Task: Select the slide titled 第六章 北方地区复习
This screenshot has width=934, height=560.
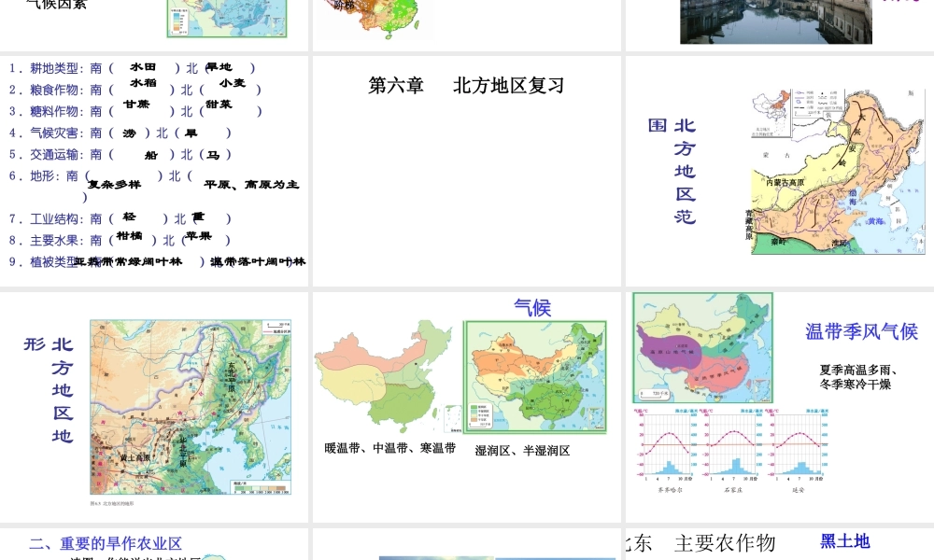Action: pyautogui.click(x=466, y=171)
